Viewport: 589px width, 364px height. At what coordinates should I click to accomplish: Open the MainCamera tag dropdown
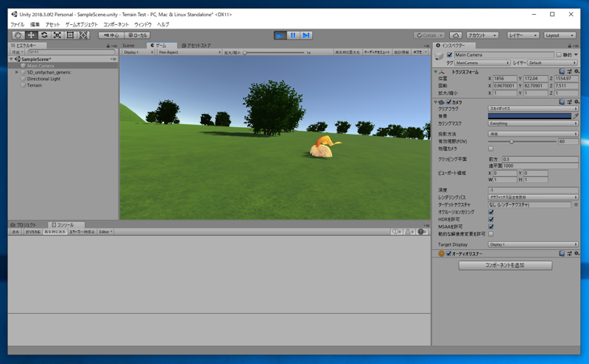point(482,63)
